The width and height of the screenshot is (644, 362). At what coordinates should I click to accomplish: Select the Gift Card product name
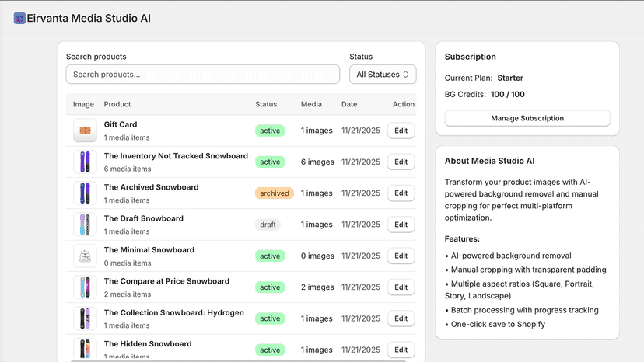pyautogui.click(x=121, y=124)
